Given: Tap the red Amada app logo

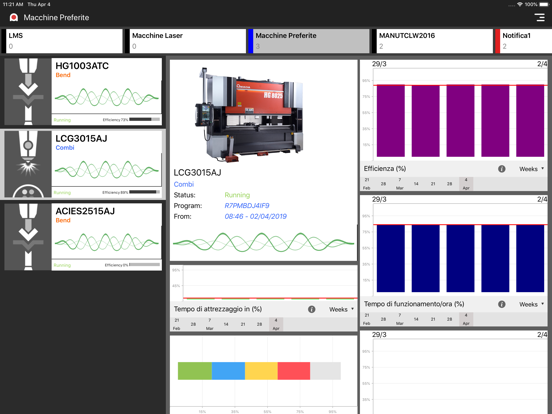Looking at the screenshot, I should 14,17.
